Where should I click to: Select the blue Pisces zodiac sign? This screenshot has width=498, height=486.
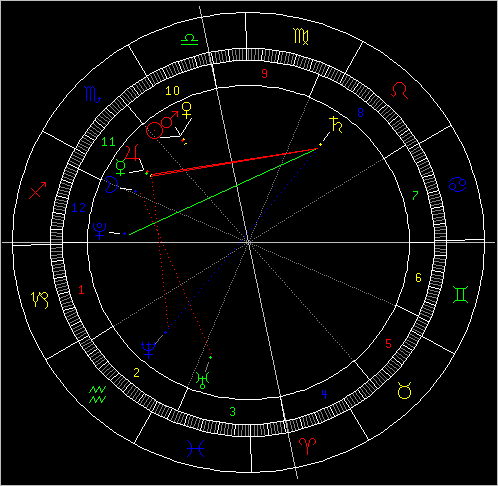pyautogui.click(x=195, y=448)
